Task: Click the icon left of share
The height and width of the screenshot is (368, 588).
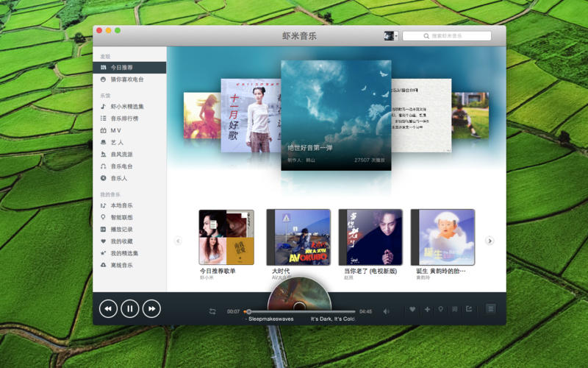Action: tap(454, 309)
